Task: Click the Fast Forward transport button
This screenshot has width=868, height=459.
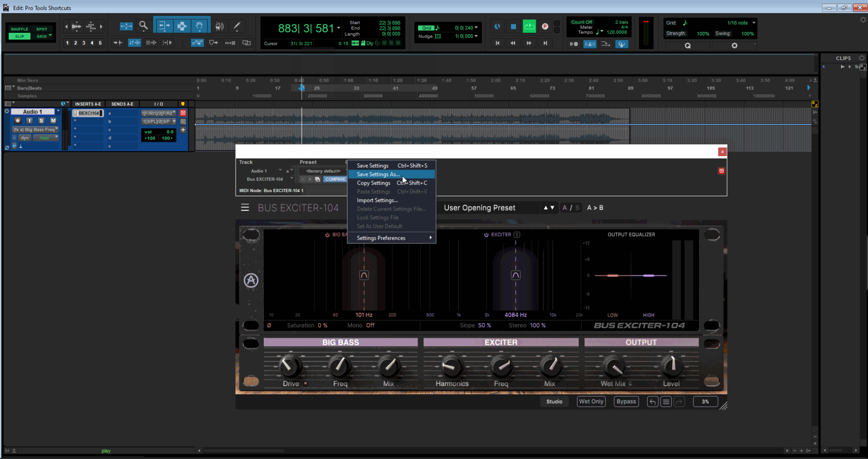Action: [529, 43]
